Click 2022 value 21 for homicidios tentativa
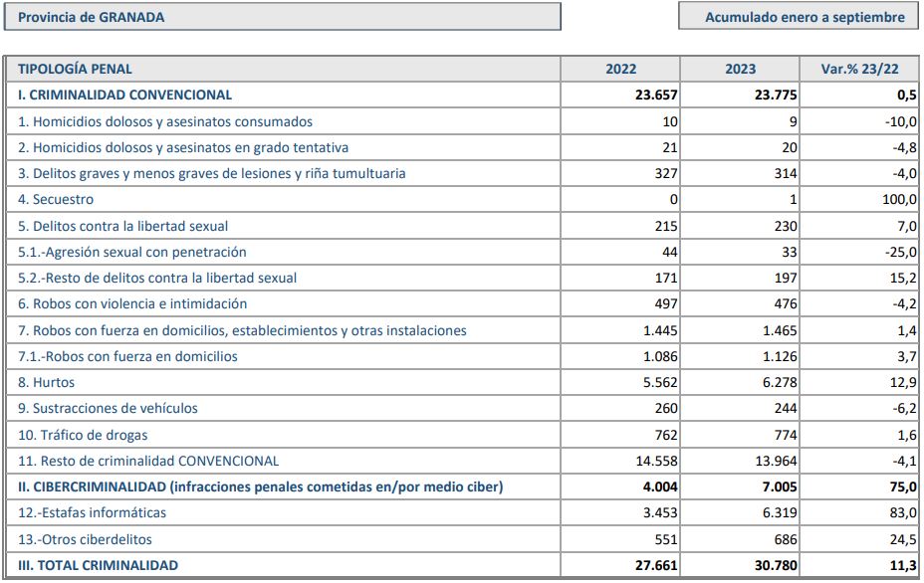Viewport: 924px width, 583px height. pos(670,147)
